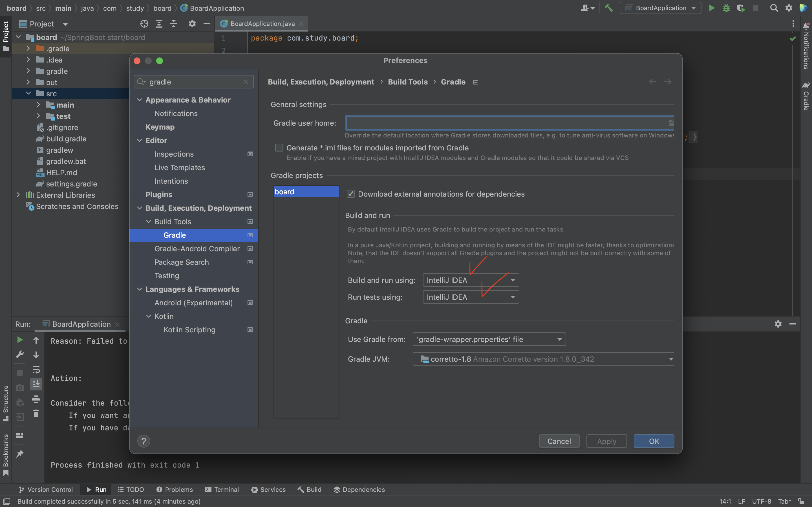Click the Build project hammer icon
812x507 pixels.
point(609,8)
